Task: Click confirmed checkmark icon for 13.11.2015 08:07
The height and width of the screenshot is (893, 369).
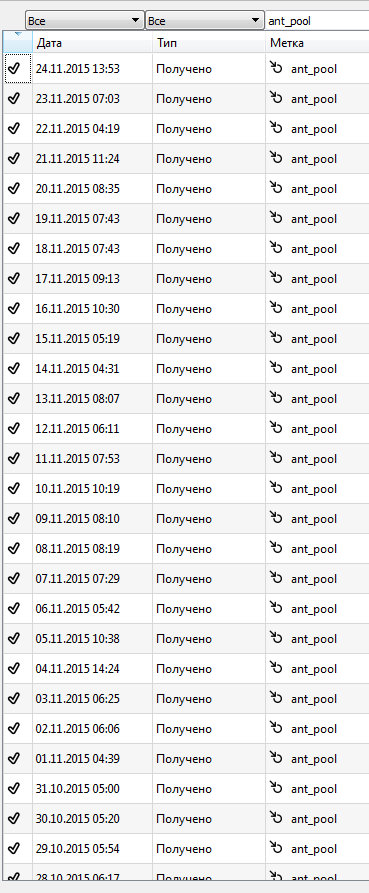Action: [14, 399]
